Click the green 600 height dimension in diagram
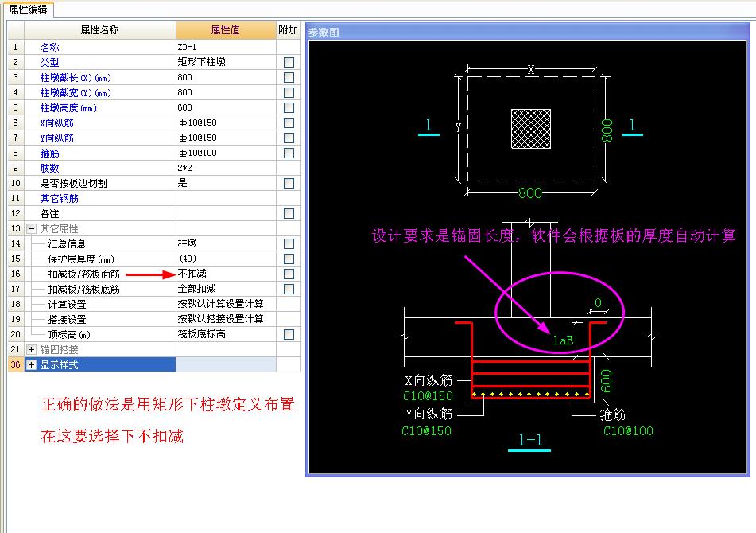Viewport: 756px width, 533px height. (607, 381)
